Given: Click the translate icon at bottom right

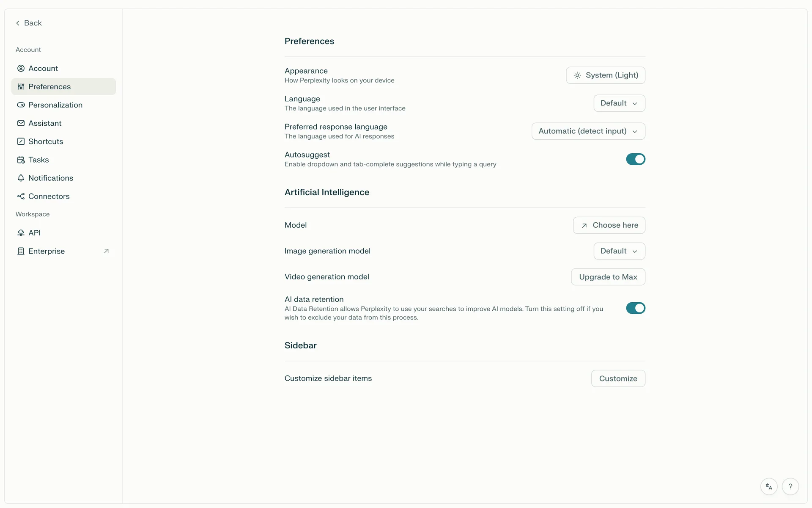Looking at the screenshot, I should pos(769,486).
